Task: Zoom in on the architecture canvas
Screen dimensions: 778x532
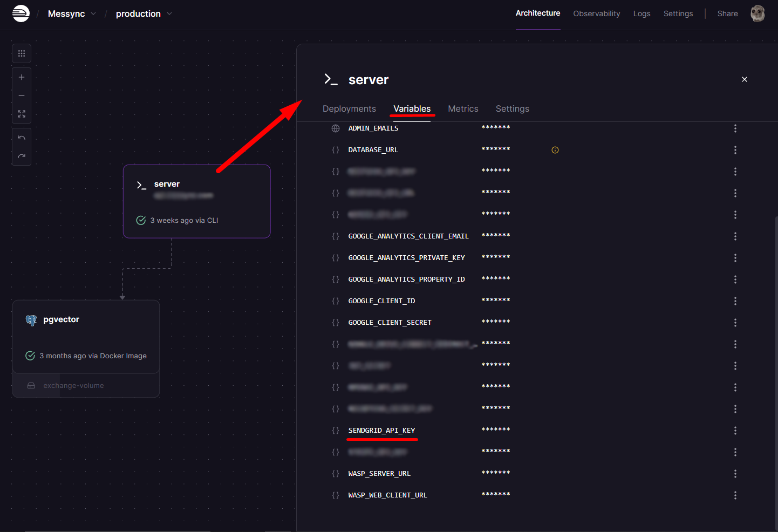Action: pyautogui.click(x=22, y=77)
